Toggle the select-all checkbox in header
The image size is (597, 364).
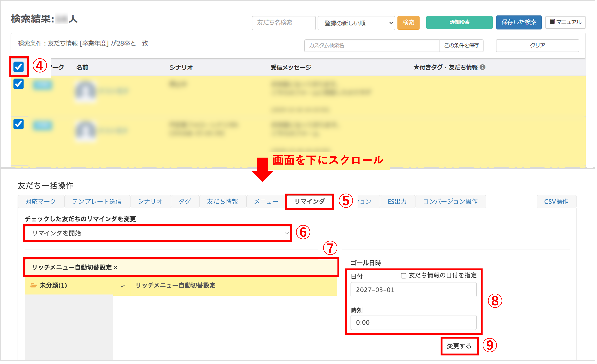(x=19, y=67)
